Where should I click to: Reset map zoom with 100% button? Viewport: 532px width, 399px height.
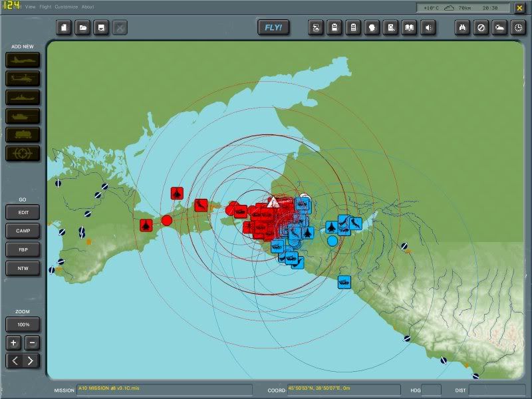(x=23, y=325)
